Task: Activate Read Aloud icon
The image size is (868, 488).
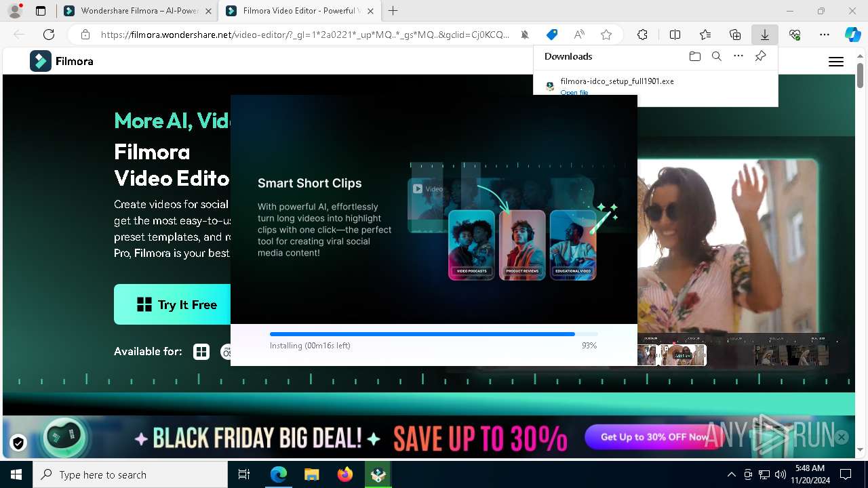Action: point(579,35)
